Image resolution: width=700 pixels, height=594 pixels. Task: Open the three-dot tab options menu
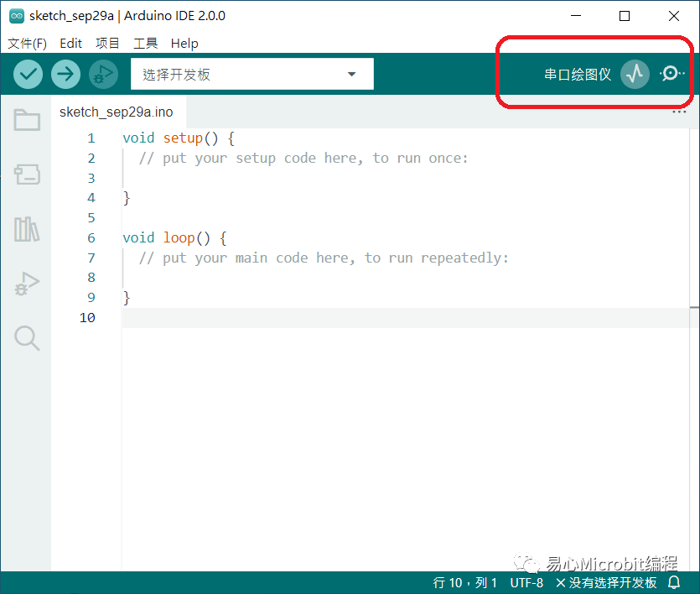coord(679,112)
